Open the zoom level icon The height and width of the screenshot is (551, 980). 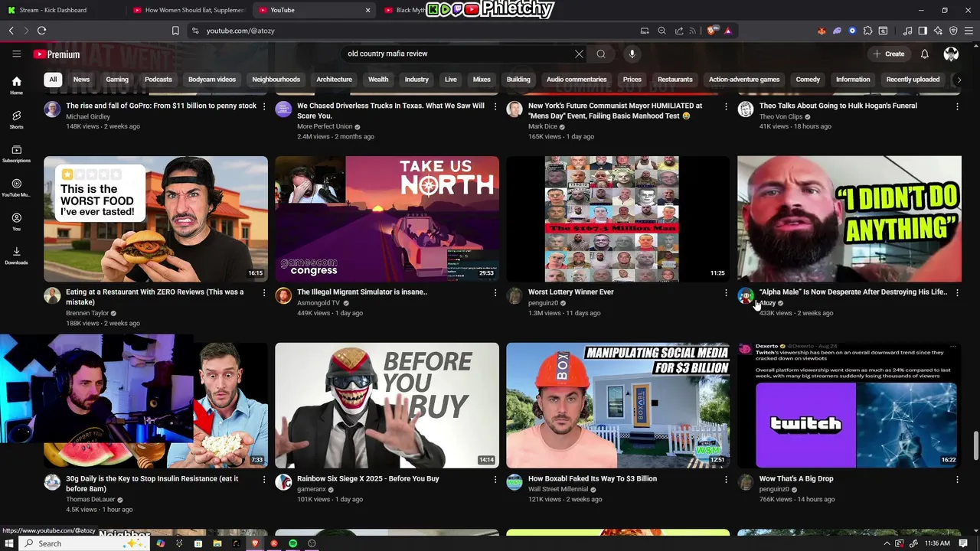point(661,31)
